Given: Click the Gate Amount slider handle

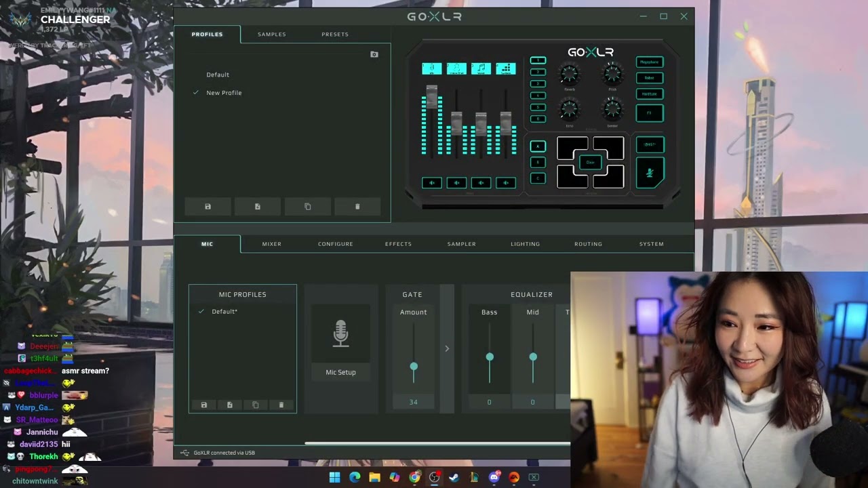Looking at the screenshot, I should pos(414,366).
